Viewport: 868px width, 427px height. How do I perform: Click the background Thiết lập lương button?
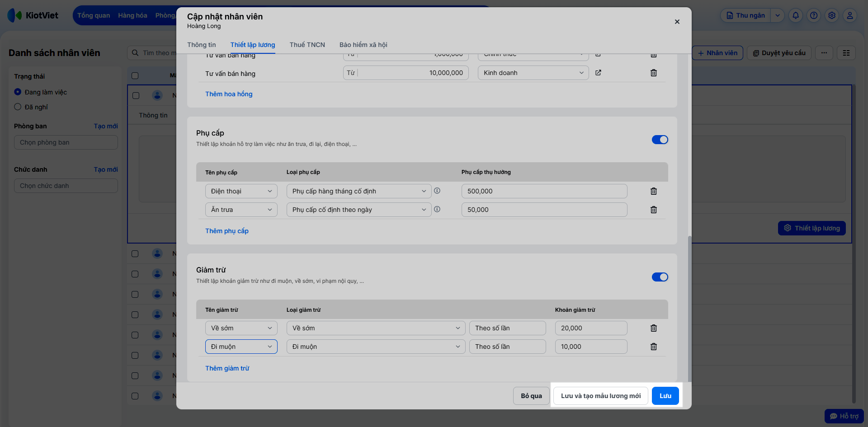(x=812, y=228)
